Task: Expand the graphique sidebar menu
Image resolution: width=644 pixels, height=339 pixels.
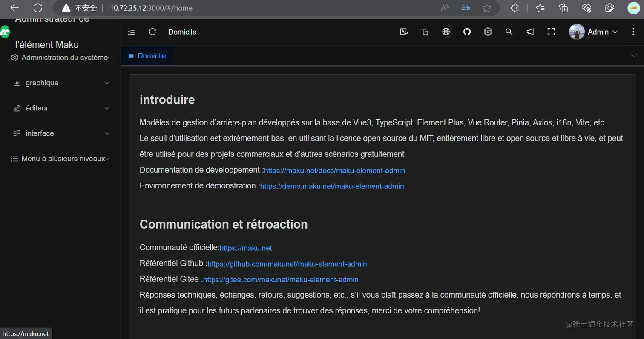Action: (60, 83)
